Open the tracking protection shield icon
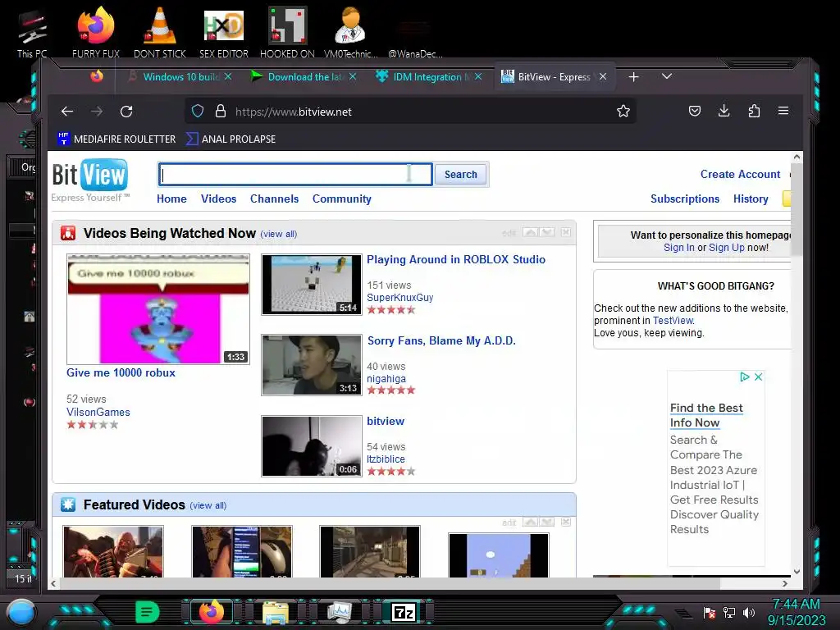Screen dimensions: 840x630 tap(198, 112)
